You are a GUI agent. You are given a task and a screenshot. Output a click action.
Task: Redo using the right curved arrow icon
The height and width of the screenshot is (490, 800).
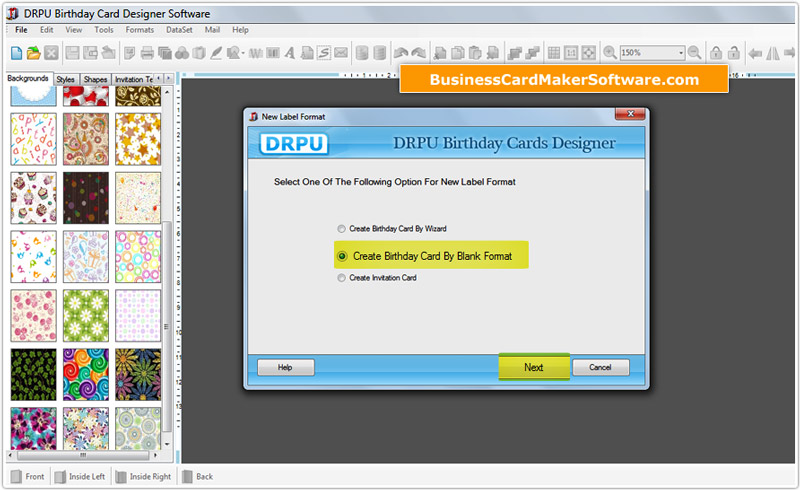[419, 53]
